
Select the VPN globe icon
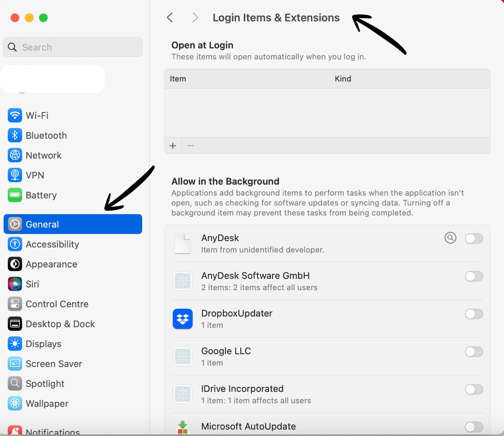[x=15, y=175]
